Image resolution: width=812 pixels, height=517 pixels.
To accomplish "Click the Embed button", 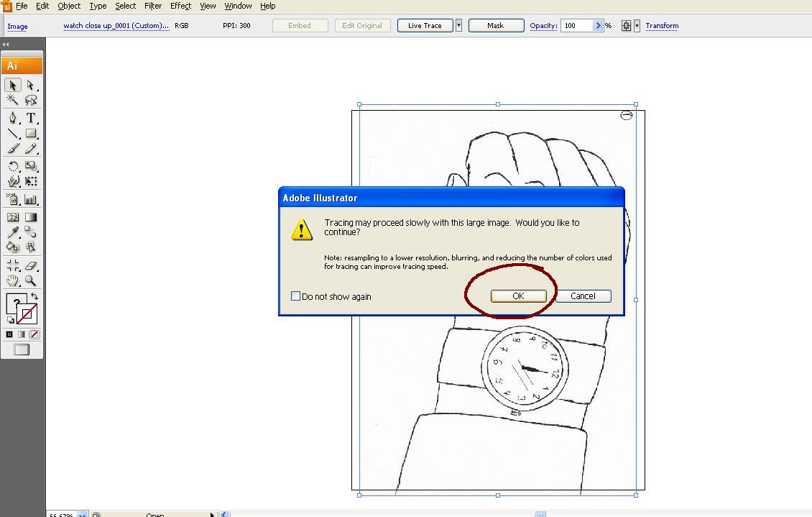I will [300, 25].
